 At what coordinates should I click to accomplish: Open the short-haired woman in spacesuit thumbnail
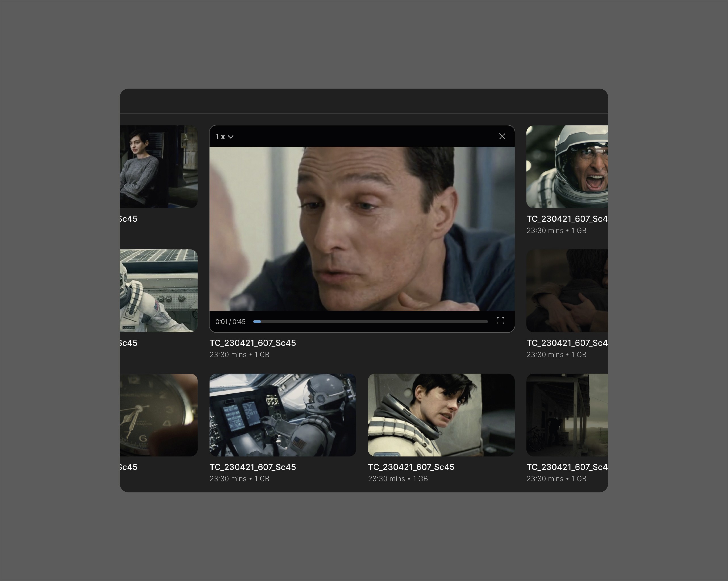pos(441,415)
